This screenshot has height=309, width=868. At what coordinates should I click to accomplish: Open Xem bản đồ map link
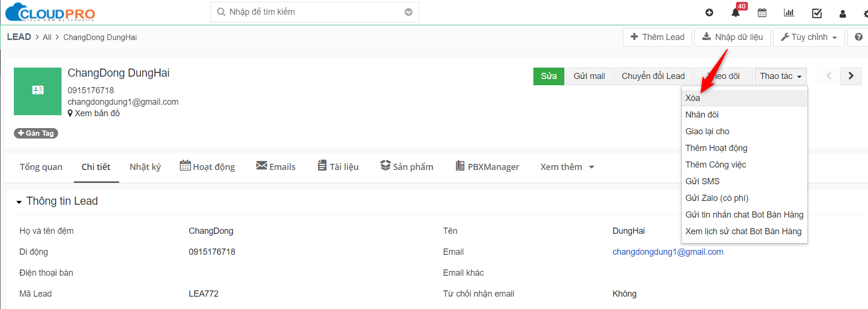tap(94, 113)
